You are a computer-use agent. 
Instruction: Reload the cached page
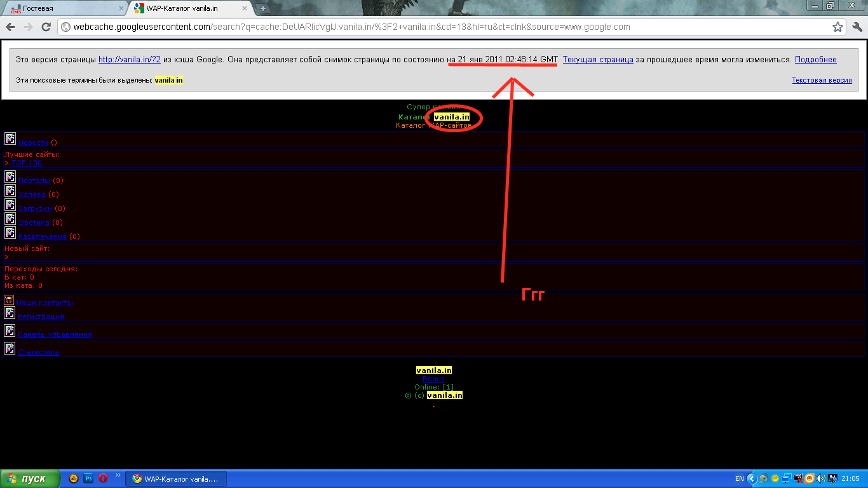pos(46,27)
